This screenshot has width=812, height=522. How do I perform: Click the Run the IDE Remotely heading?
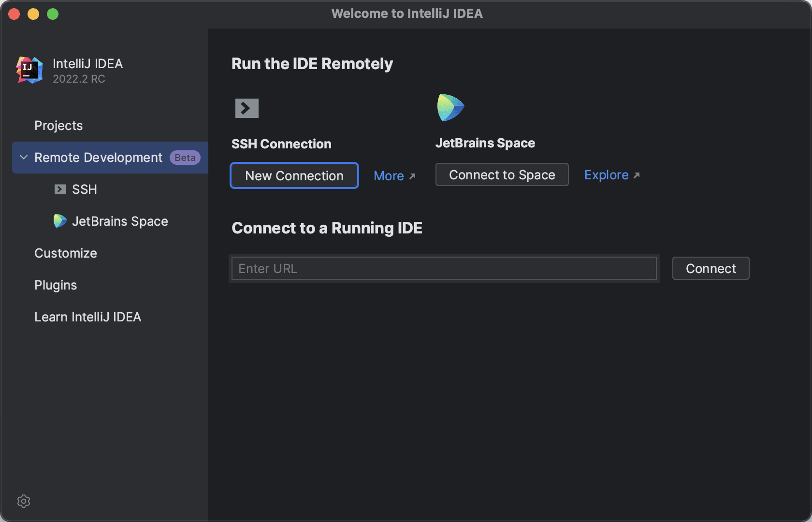312,64
